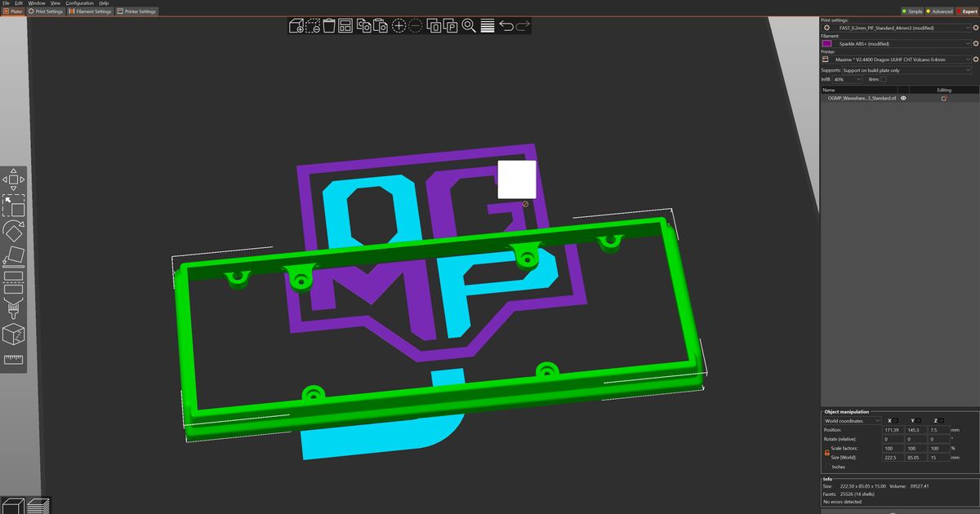Open the Infill percentage dropdown
The width and height of the screenshot is (980, 514).
[x=848, y=79]
